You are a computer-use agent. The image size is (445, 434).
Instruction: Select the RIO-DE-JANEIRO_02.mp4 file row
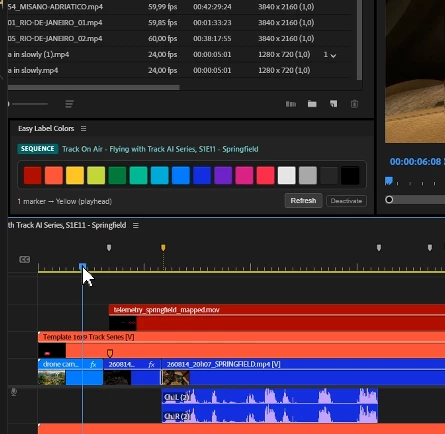pyautogui.click(x=179, y=38)
